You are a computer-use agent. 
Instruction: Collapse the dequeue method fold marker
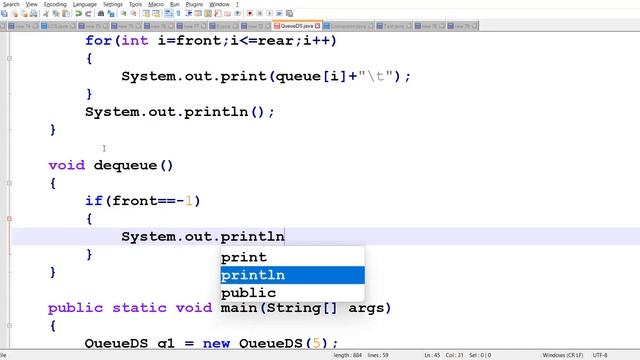tap(9, 183)
